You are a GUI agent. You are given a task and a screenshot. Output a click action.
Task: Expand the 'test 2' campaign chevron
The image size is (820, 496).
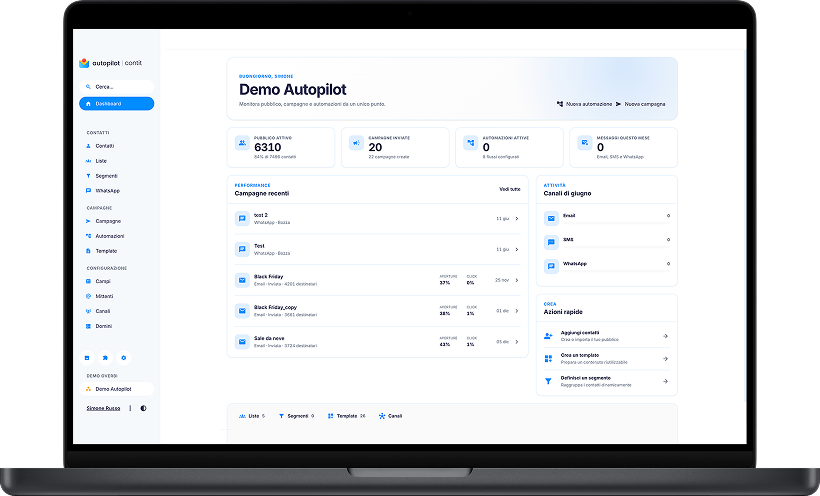point(517,219)
